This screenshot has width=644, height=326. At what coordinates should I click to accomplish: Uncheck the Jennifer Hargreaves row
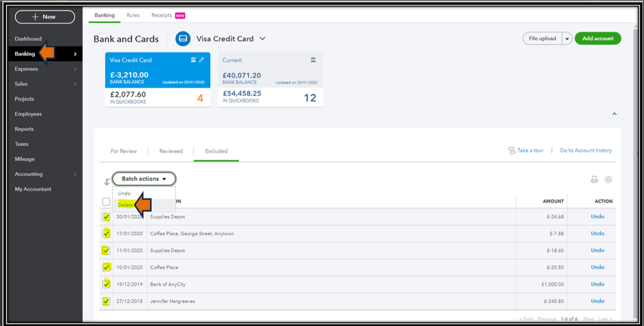[106, 301]
